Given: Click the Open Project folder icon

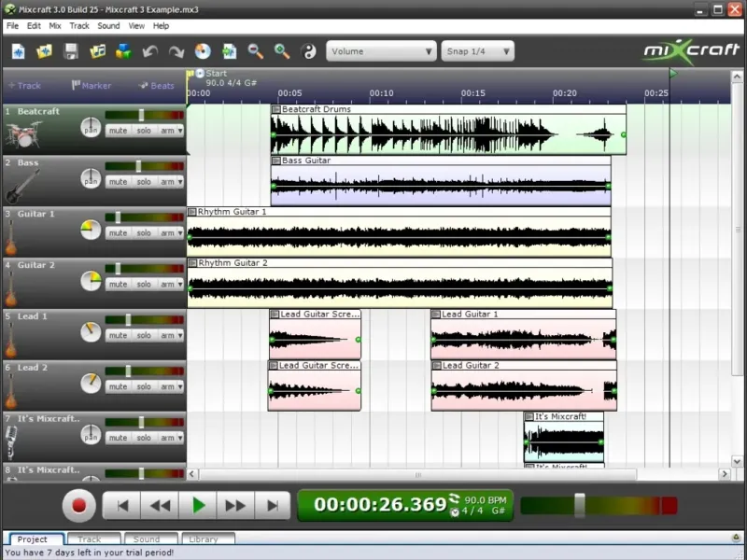Looking at the screenshot, I should point(44,51).
